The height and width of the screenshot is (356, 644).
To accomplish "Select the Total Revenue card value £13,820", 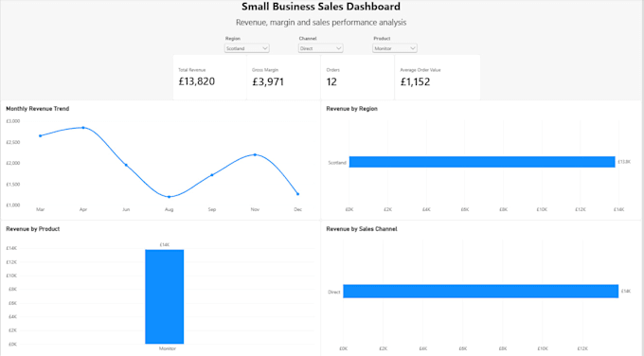I will [197, 81].
